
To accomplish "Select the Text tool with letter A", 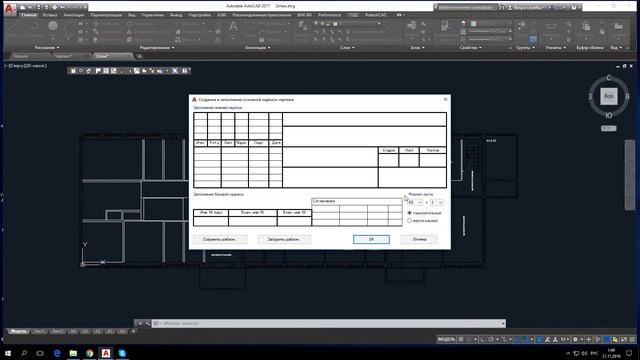I will [x=233, y=27].
